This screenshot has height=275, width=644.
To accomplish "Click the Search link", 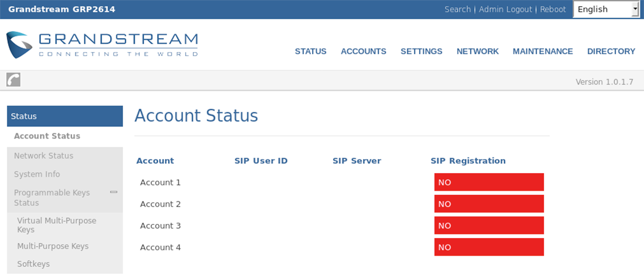I will click(458, 9).
